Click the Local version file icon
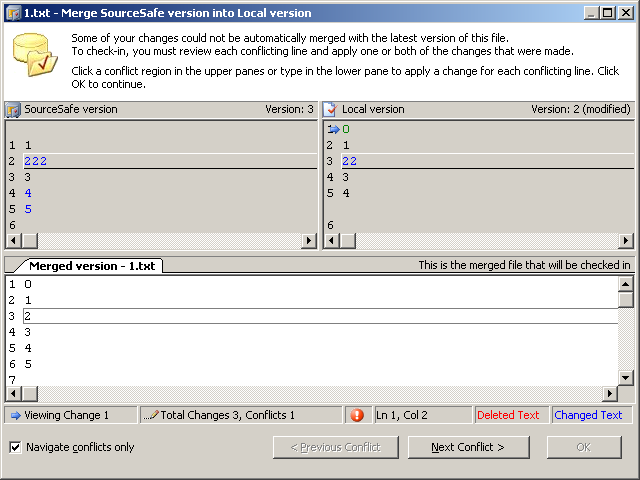Screen dimensions: 640x480 pos(330,109)
